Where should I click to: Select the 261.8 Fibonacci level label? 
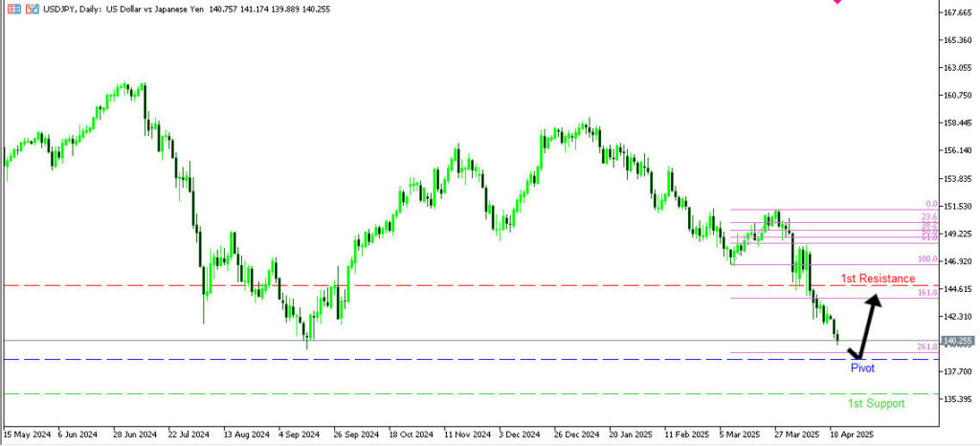925,346
